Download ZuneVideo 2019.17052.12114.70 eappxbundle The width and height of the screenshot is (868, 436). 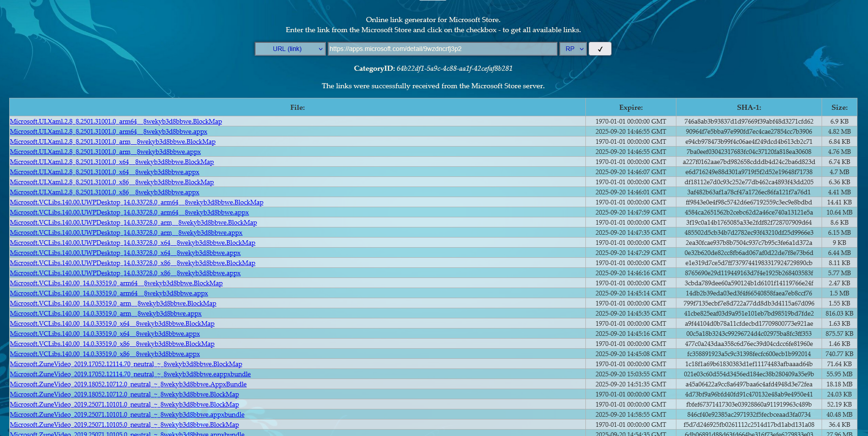click(130, 374)
